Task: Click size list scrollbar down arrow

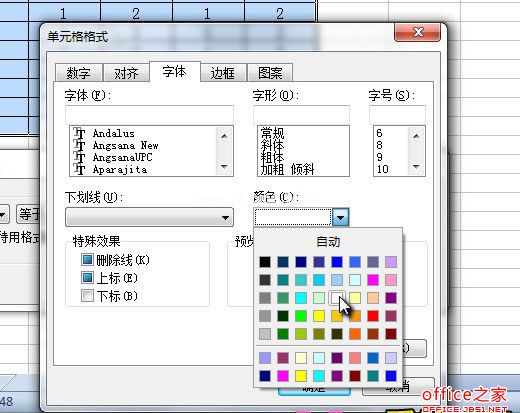Action: point(416,166)
